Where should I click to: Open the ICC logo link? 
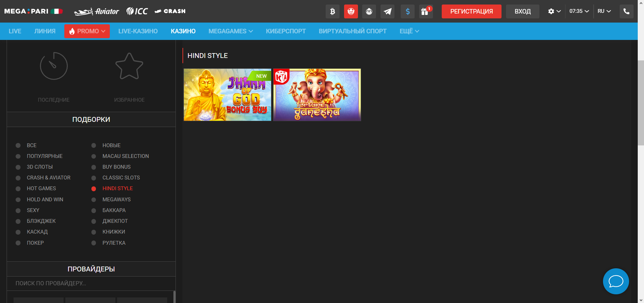coord(137,11)
